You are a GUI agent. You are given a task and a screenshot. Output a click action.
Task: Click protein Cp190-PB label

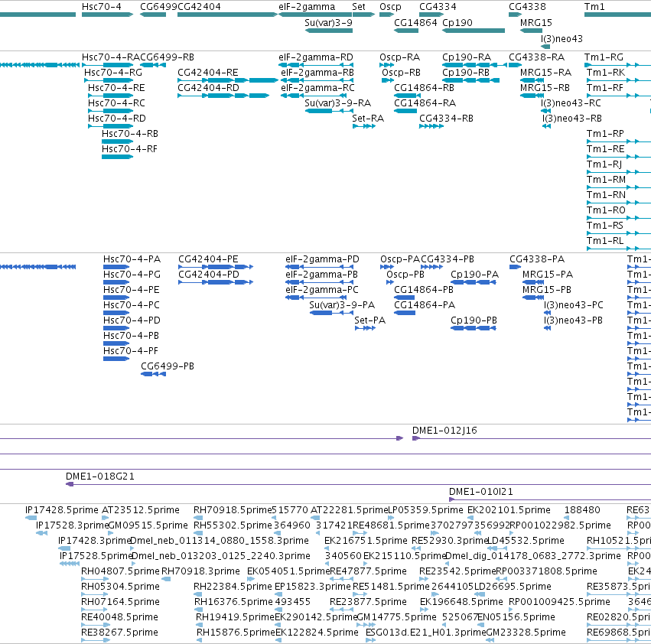tap(474, 320)
